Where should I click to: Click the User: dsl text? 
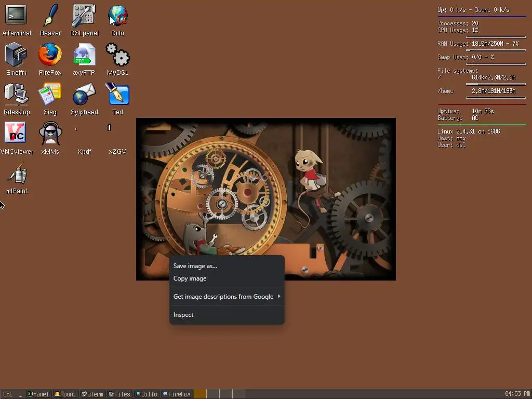coord(451,145)
